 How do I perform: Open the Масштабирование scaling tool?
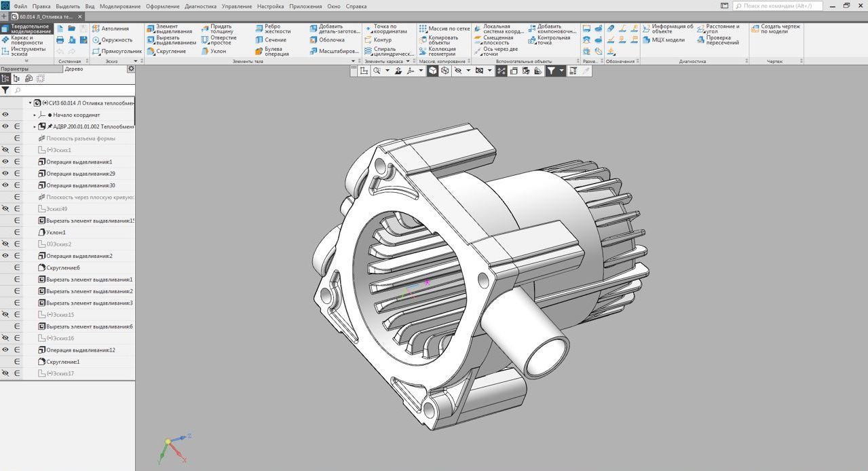tap(334, 51)
